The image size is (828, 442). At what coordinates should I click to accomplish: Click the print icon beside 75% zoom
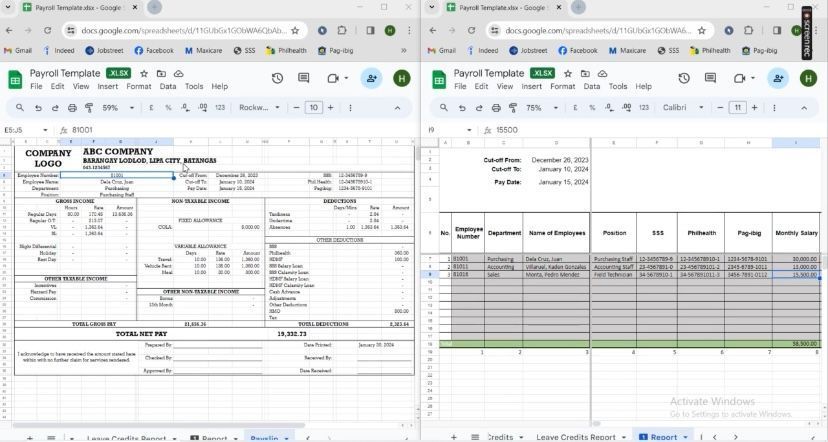pyautogui.click(x=497, y=108)
